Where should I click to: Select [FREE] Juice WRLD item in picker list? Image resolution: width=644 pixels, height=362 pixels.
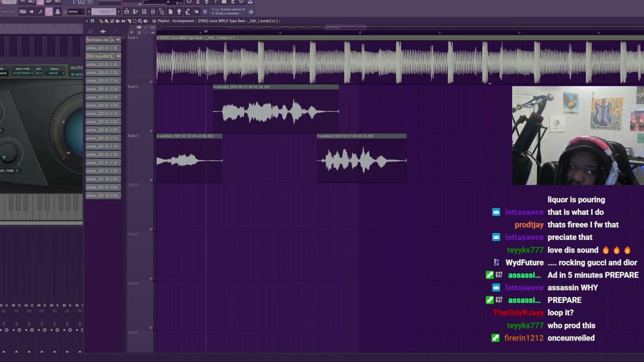103,56
